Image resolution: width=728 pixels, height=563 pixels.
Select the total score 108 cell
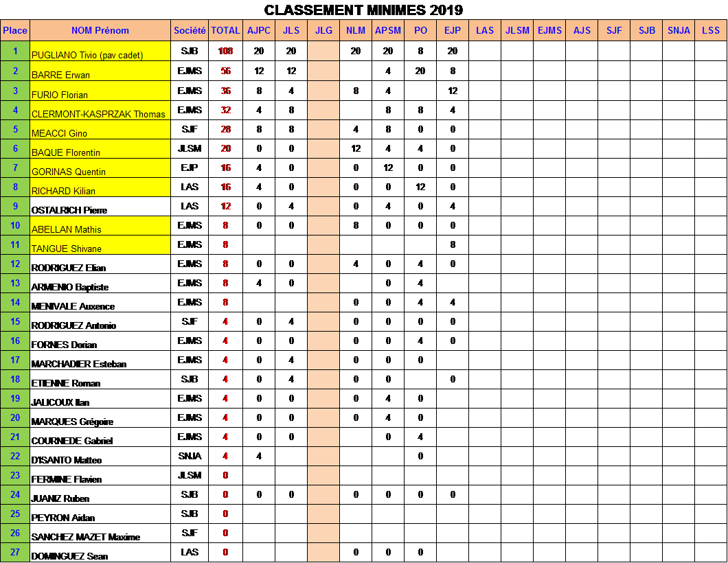click(225, 51)
